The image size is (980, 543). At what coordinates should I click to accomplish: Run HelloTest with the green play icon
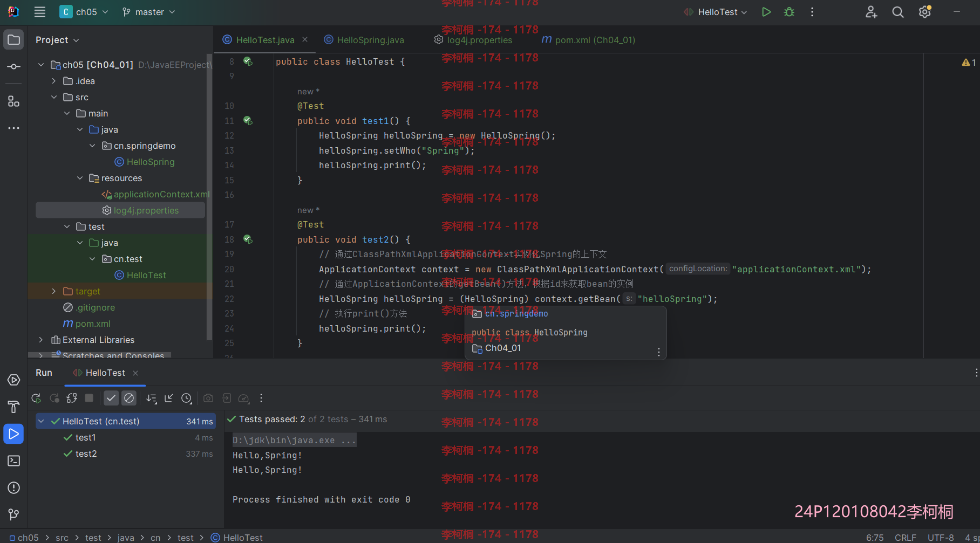pos(766,12)
